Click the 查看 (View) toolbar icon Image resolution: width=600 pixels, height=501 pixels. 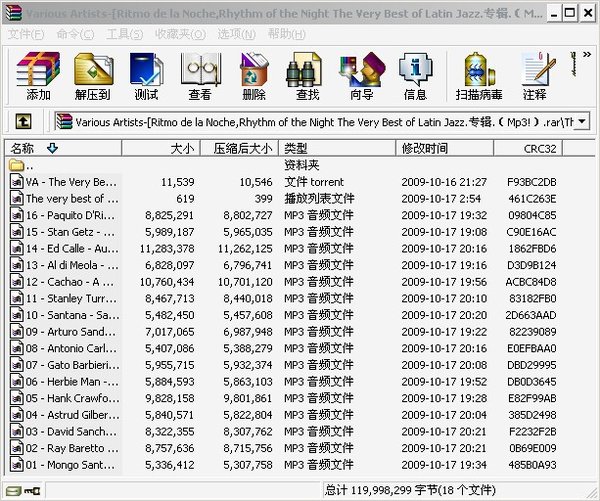coord(200,76)
